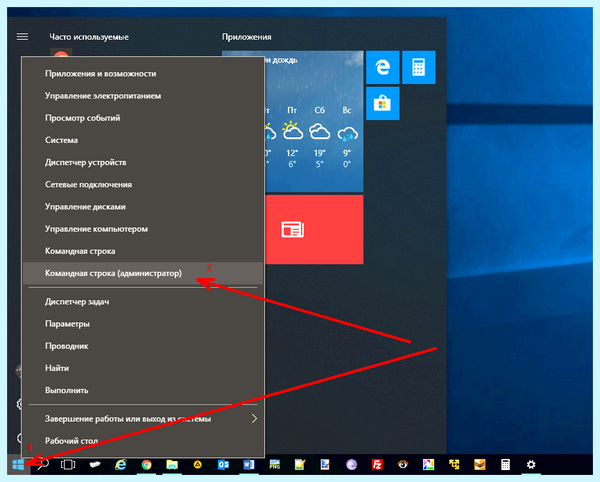Open Settings gear in the taskbar
Image resolution: width=600 pixels, height=482 pixels.
(x=531, y=464)
